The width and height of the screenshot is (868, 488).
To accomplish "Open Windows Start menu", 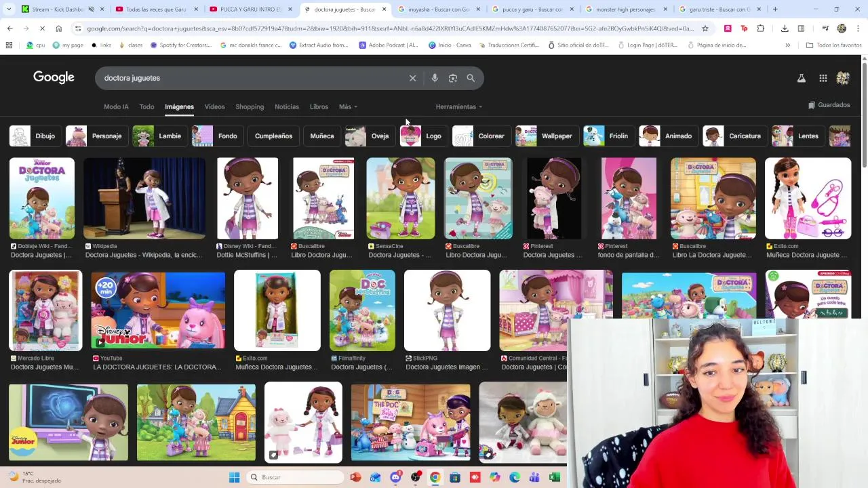I will [234, 477].
